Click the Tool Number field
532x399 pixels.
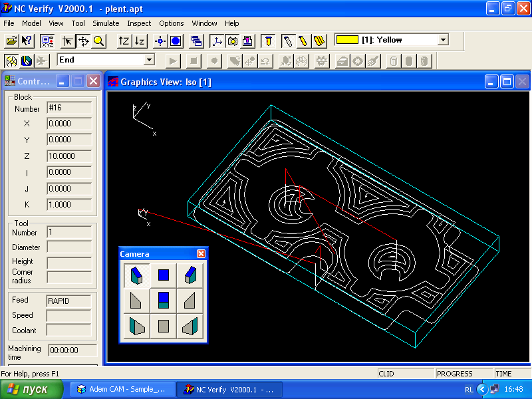[69, 232]
